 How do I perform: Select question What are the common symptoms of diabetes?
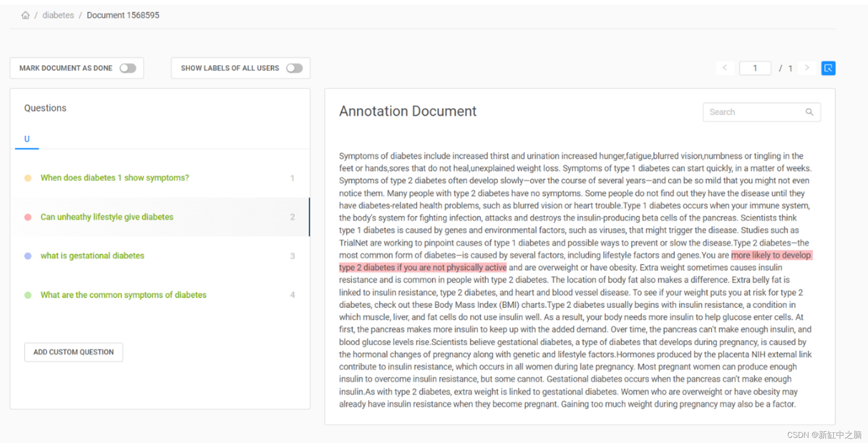pos(160,295)
